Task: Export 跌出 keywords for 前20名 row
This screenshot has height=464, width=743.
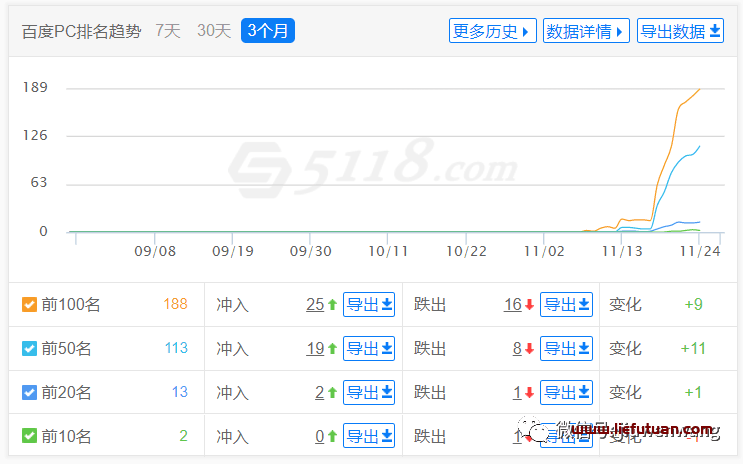Action: click(566, 392)
